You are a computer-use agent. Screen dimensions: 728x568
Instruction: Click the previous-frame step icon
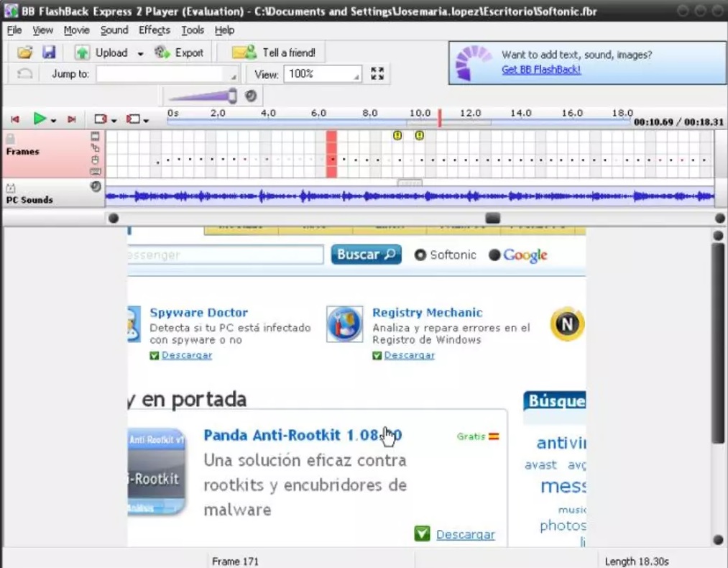click(133, 119)
